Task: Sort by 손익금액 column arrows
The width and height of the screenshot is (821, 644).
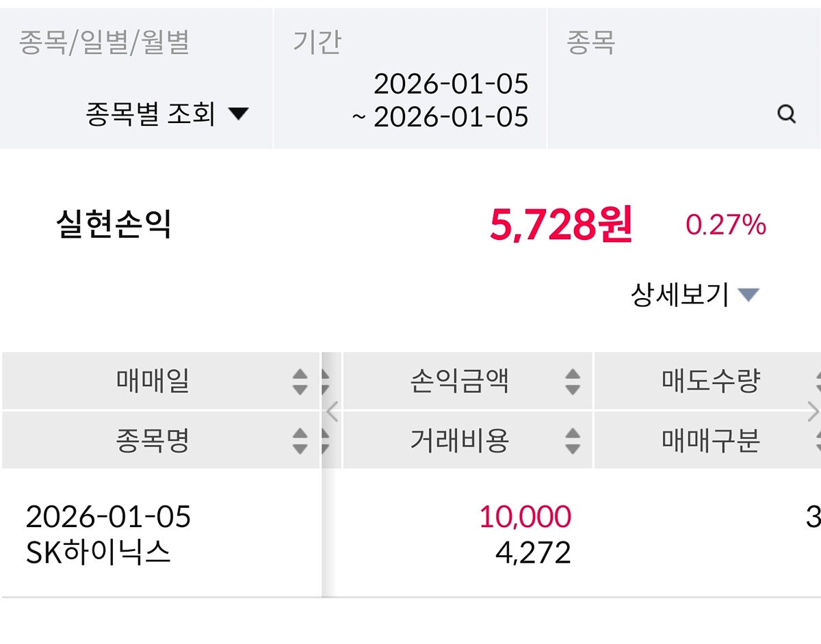Action: tap(572, 381)
